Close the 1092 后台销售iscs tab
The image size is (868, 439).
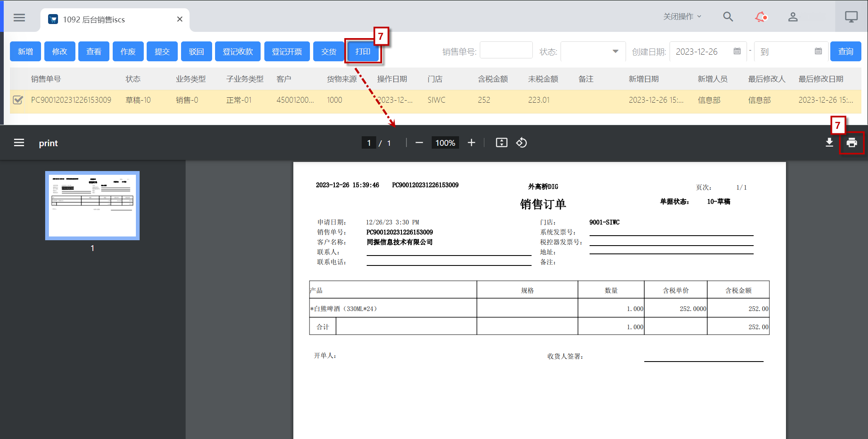point(179,19)
